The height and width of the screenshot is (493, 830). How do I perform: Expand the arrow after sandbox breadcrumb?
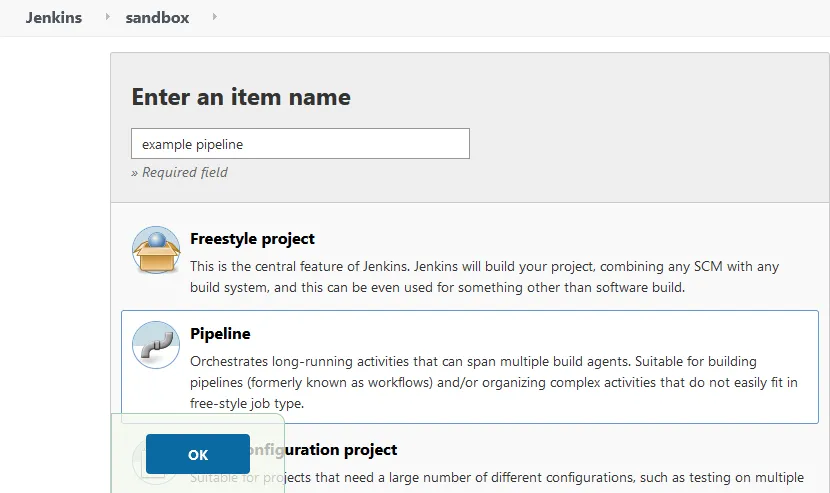tap(214, 17)
